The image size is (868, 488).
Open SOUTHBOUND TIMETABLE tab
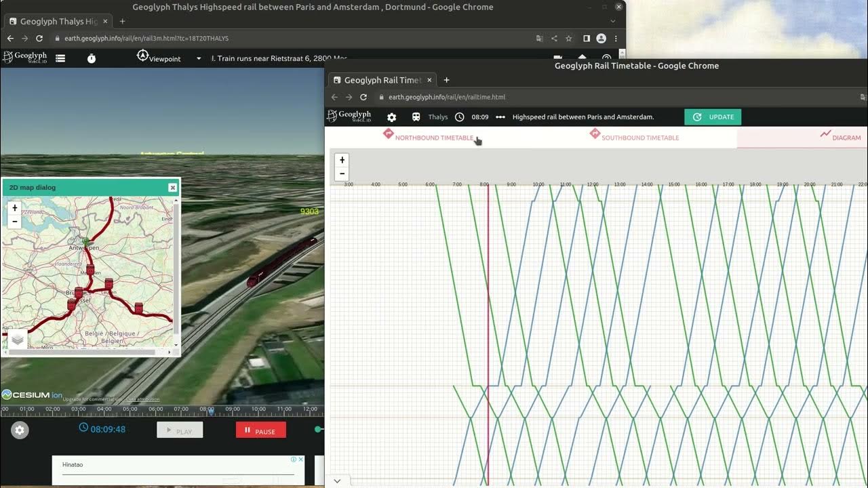click(634, 136)
